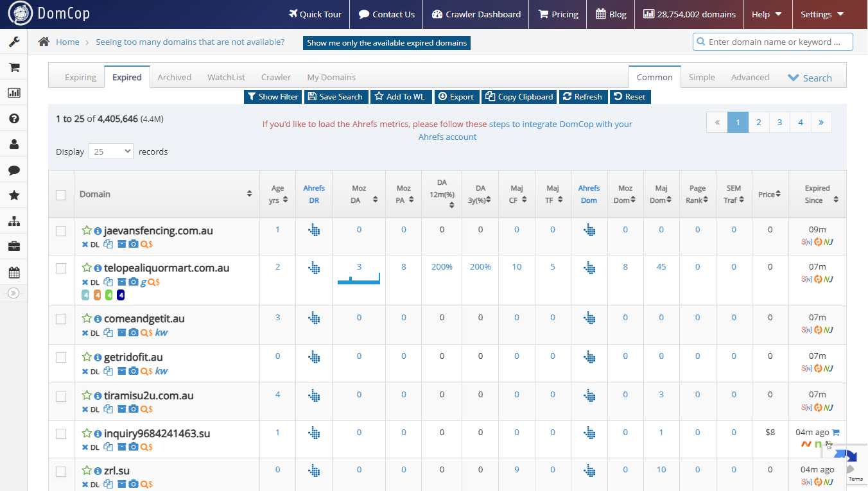Screen dimensions: 868x491
Task: Open the Display records count dropdown
Action: click(110, 151)
